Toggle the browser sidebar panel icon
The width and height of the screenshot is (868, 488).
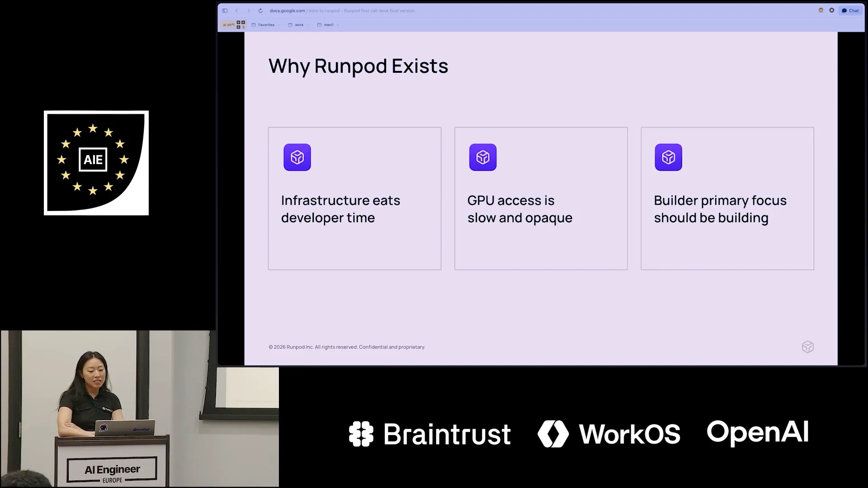tap(225, 10)
